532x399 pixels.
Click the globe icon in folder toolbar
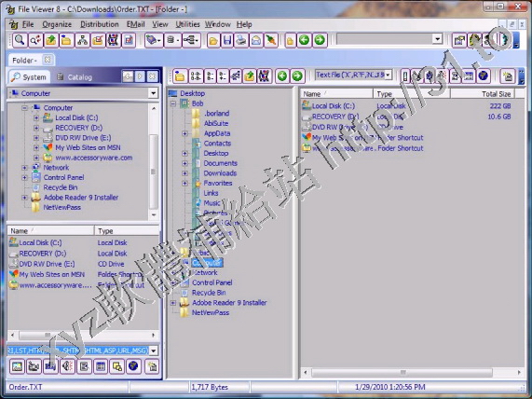[x=484, y=76]
